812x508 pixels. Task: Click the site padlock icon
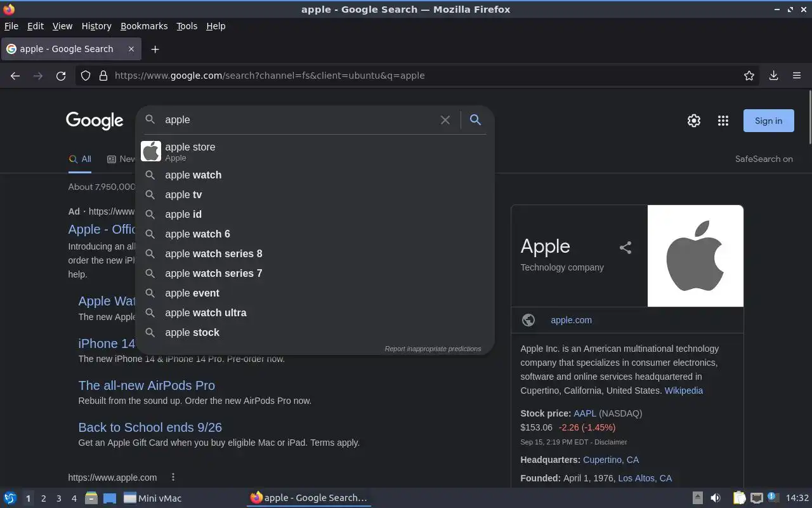pos(103,76)
